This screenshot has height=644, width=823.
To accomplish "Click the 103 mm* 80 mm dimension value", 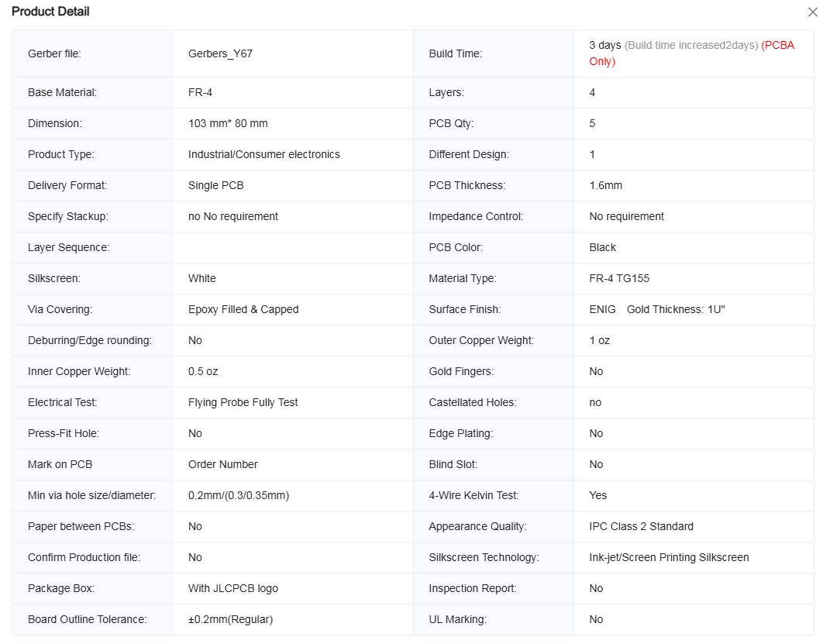I will point(228,123).
